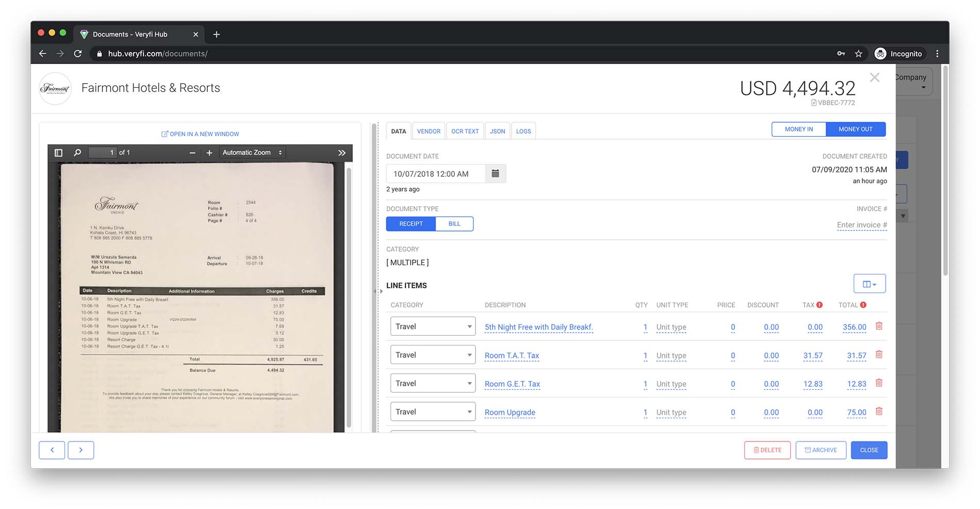Image resolution: width=980 pixels, height=509 pixels.
Task: Go to the previous document
Action: [52, 450]
